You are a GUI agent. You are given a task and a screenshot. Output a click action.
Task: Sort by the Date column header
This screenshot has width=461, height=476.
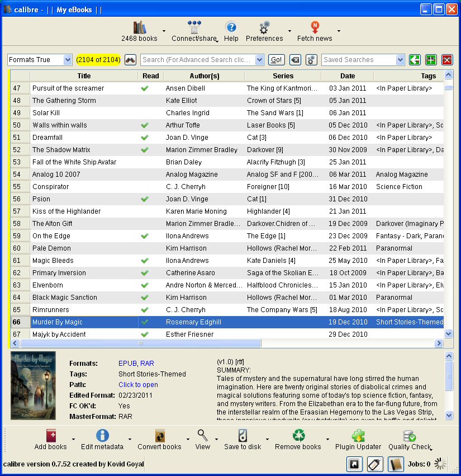point(348,76)
